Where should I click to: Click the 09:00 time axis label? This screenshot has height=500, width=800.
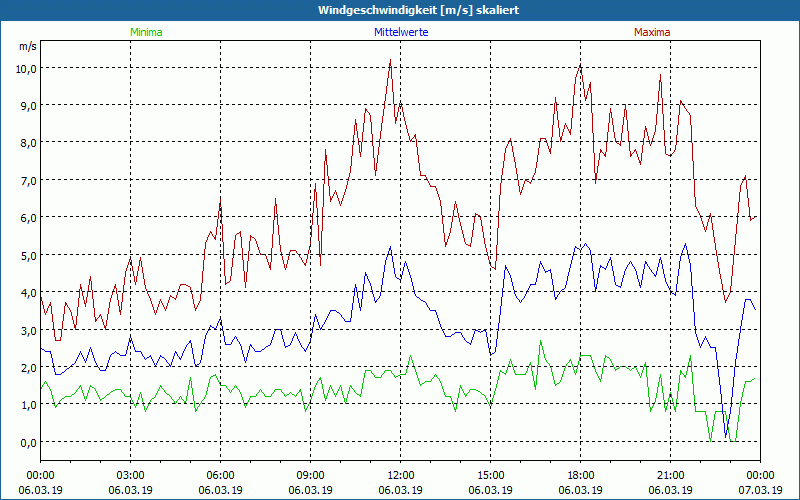point(311,475)
